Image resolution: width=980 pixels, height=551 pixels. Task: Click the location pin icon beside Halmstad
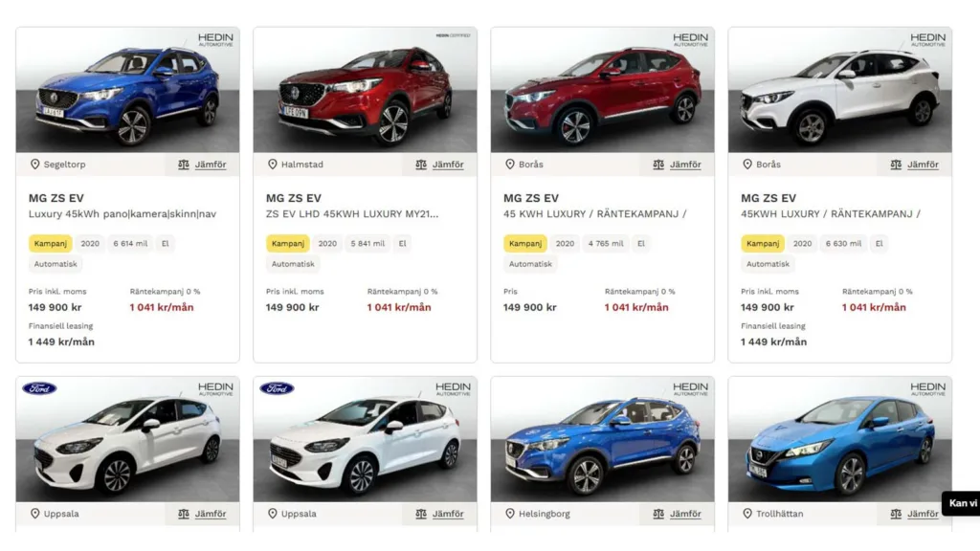click(x=273, y=165)
